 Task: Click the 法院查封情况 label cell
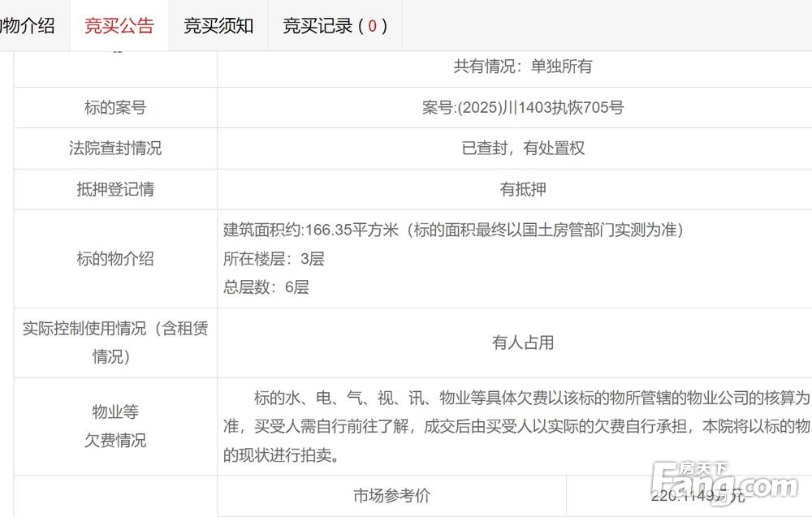coord(115,149)
